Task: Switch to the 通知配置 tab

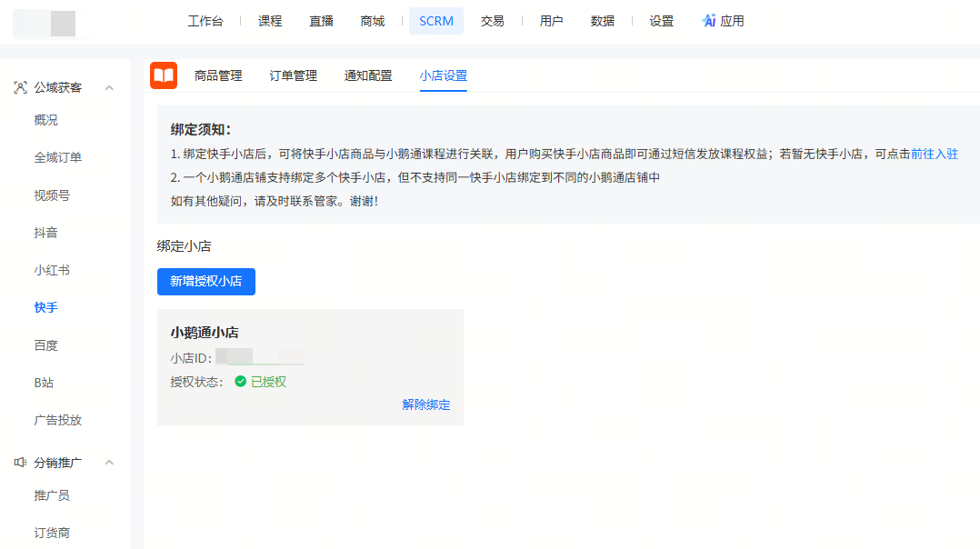Action: (x=368, y=75)
